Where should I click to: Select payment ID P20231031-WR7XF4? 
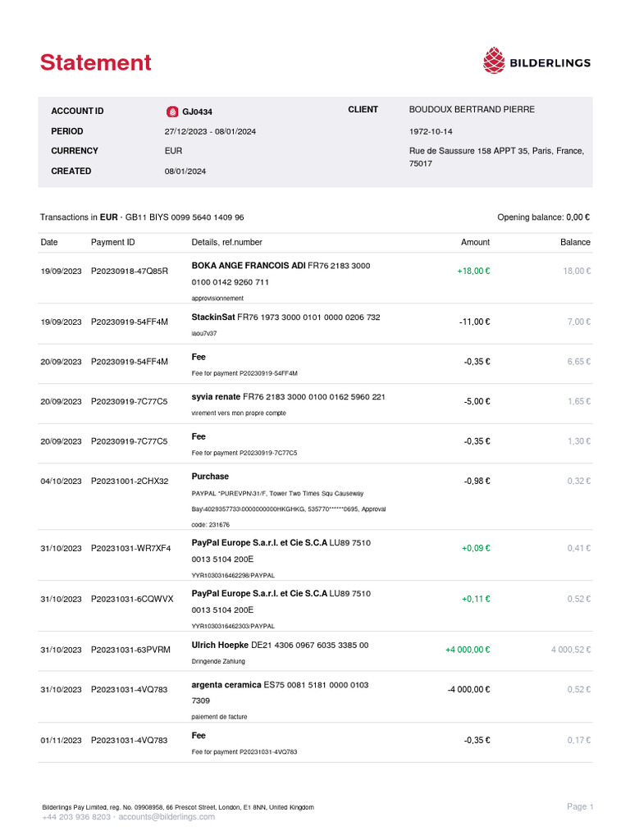131,548
